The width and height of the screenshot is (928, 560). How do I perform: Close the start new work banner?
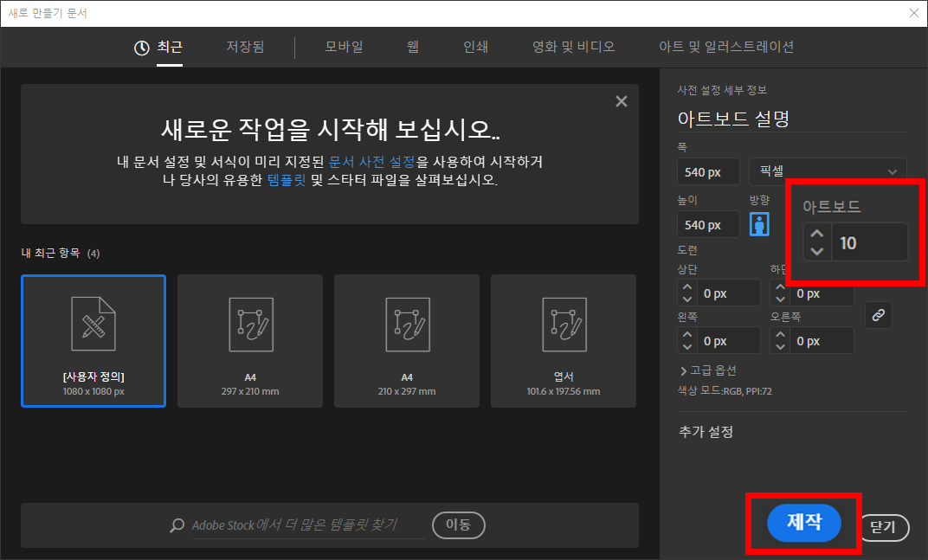[621, 101]
